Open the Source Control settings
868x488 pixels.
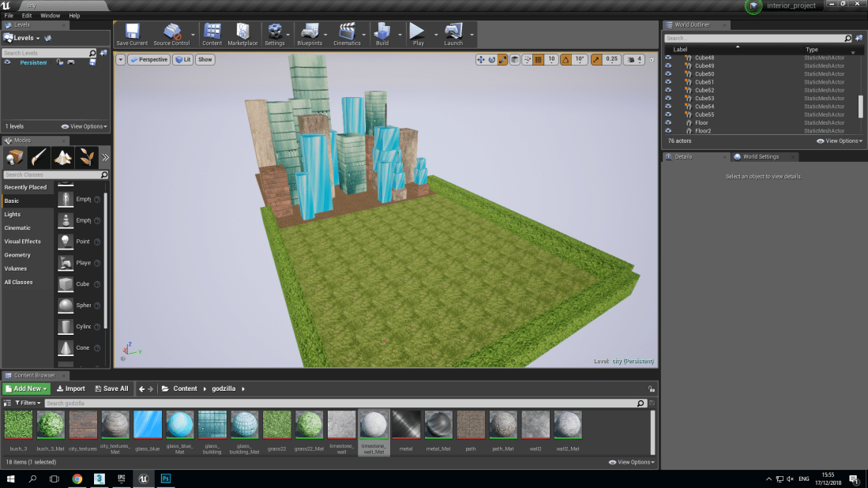[x=171, y=33]
